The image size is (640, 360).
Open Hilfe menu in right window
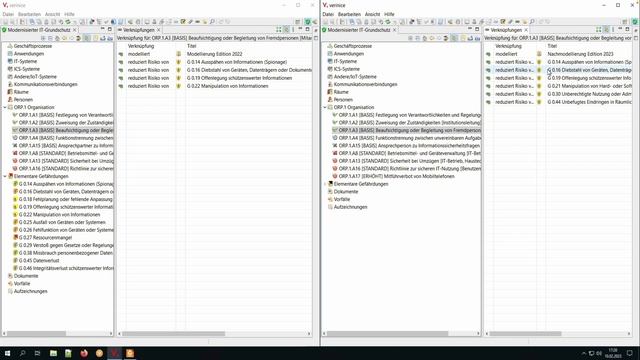point(389,14)
